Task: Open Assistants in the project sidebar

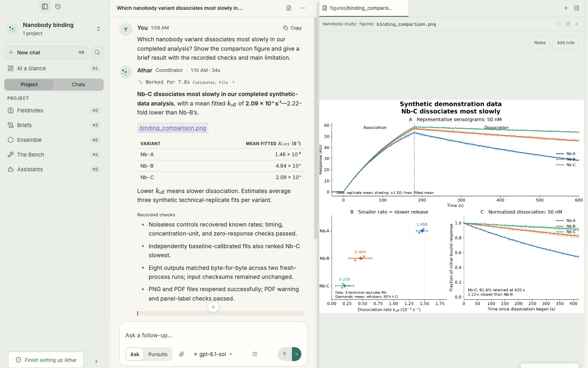Action: [54, 169]
